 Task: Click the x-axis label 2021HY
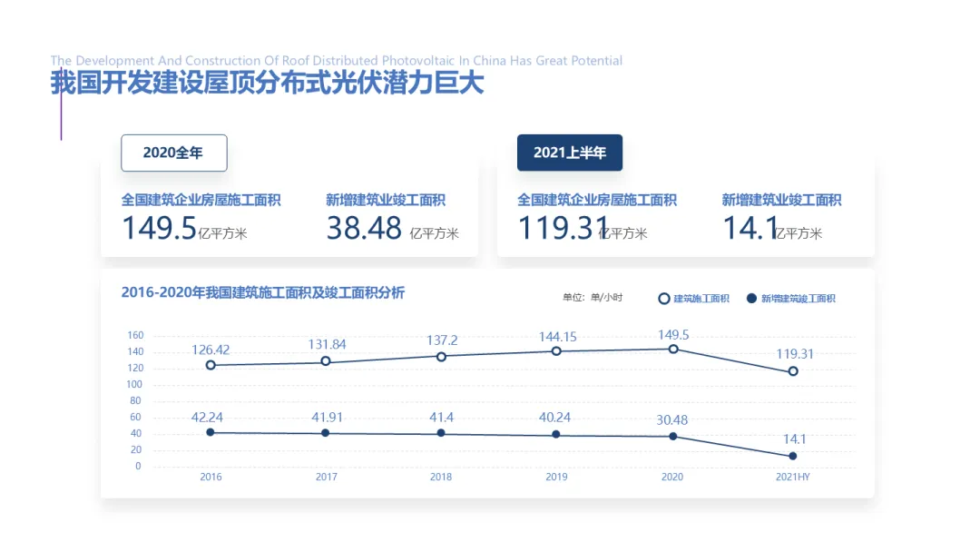click(x=792, y=477)
